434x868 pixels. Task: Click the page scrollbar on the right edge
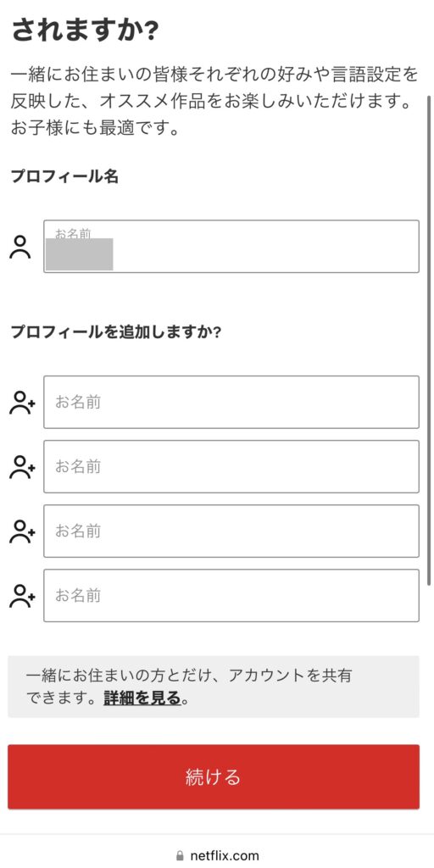(429, 341)
